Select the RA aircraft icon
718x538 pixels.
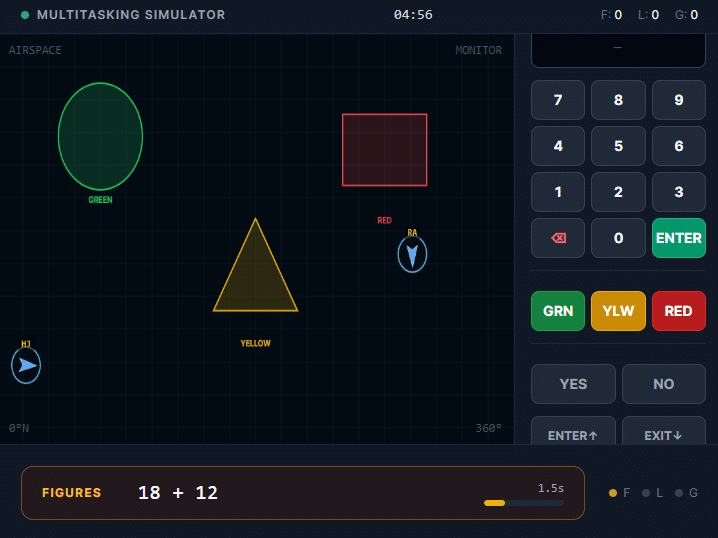pyautogui.click(x=412, y=255)
